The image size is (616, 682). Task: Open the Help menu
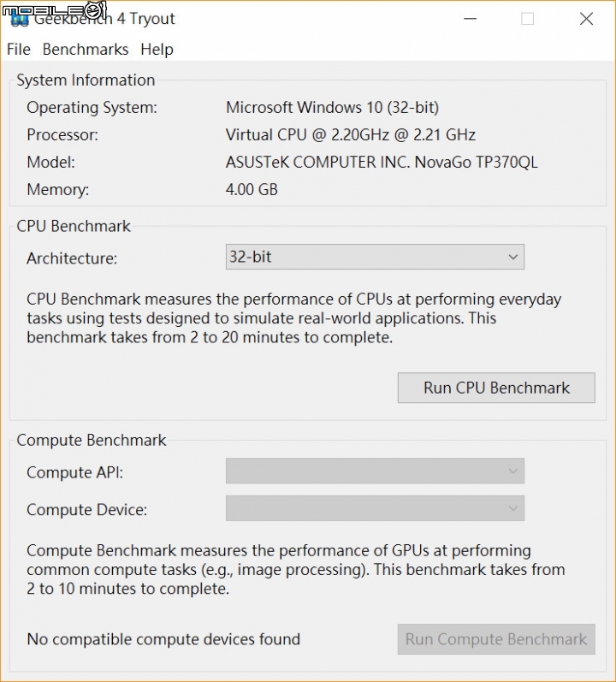(x=157, y=50)
